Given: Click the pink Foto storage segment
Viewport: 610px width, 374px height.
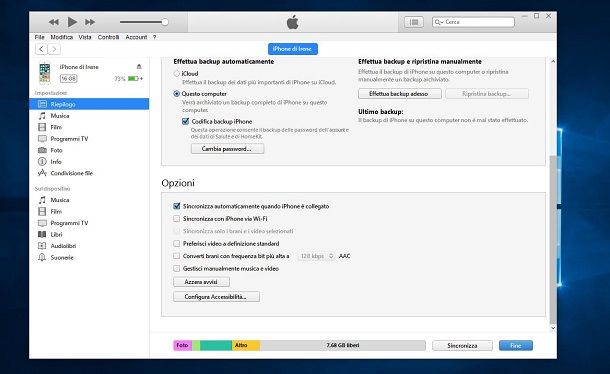Looking at the screenshot, I should pyautogui.click(x=182, y=345).
